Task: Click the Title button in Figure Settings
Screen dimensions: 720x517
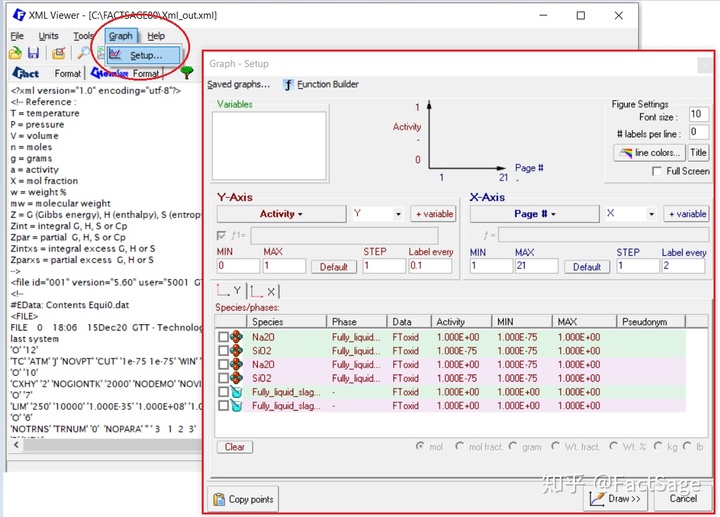Action: [698, 153]
